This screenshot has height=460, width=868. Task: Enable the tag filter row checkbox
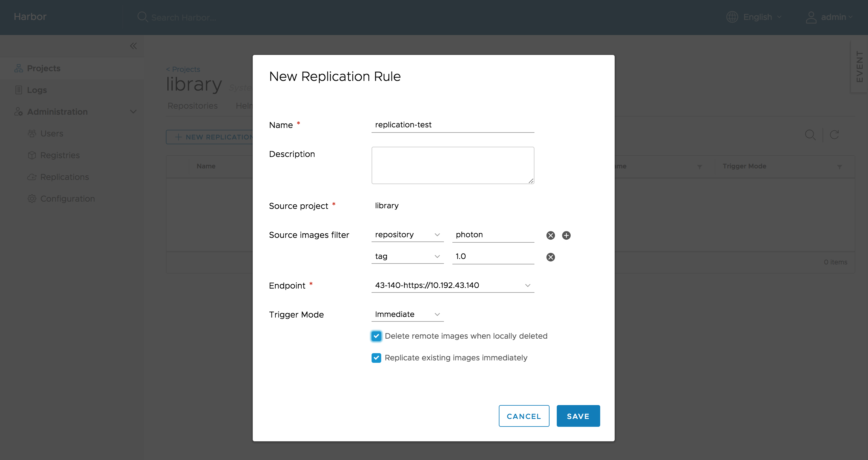[x=550, y=257]
